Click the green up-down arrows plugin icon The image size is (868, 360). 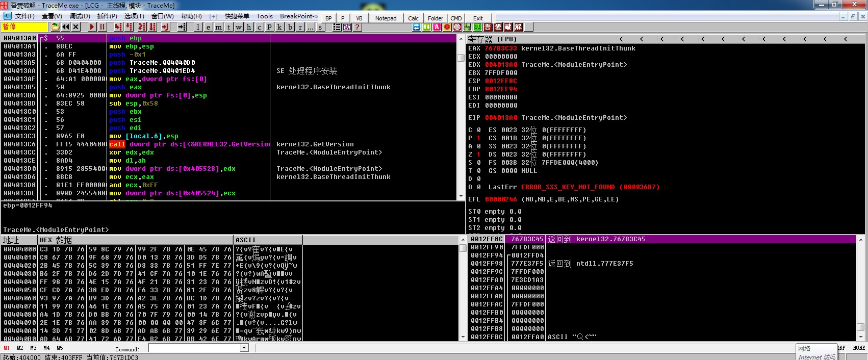(427, 27)
